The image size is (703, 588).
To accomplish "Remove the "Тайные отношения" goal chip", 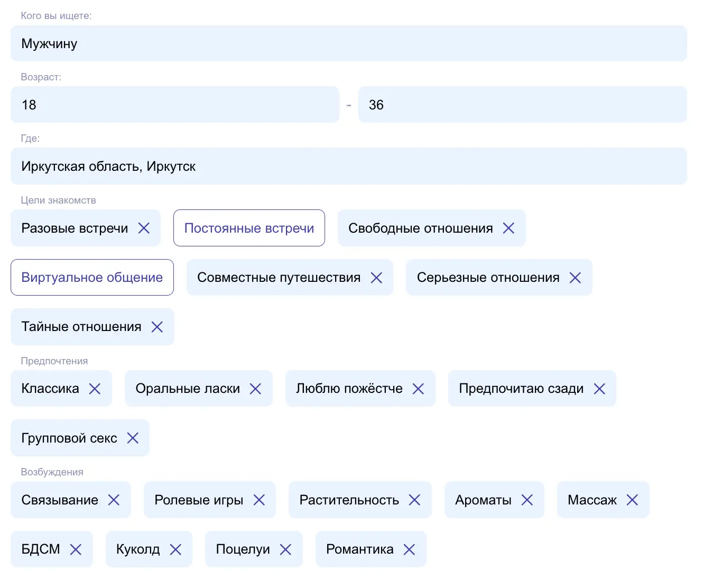I will point(156,327).
